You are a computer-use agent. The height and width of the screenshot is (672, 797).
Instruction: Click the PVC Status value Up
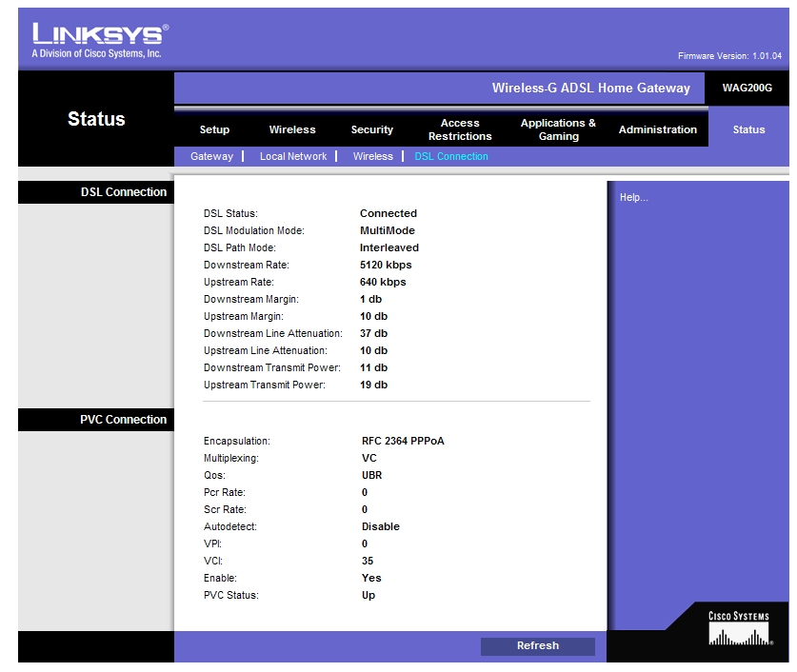coord(369,595)
